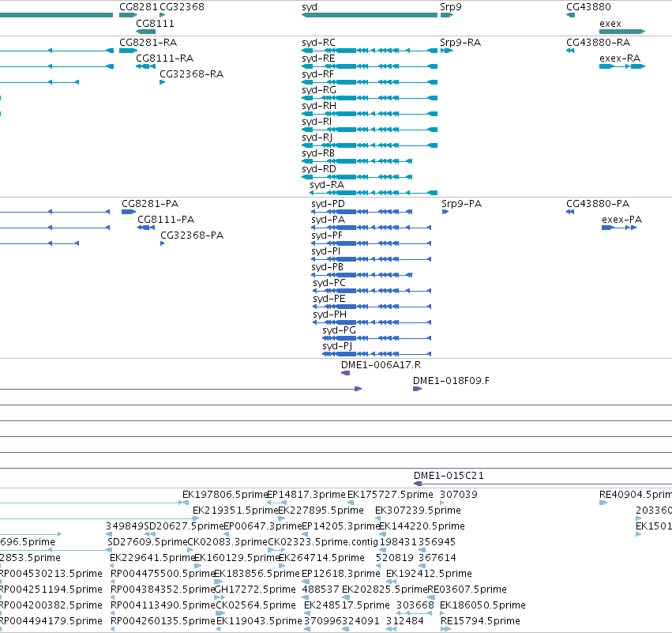Click the teal exex gene arrow glyph
The image size is (672, 633).
coord(622,32)
